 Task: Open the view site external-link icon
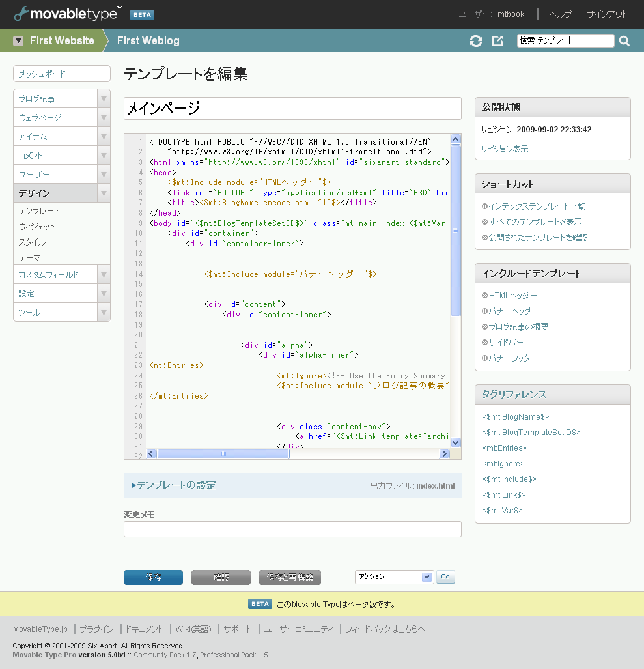click(x=497, y=41)
